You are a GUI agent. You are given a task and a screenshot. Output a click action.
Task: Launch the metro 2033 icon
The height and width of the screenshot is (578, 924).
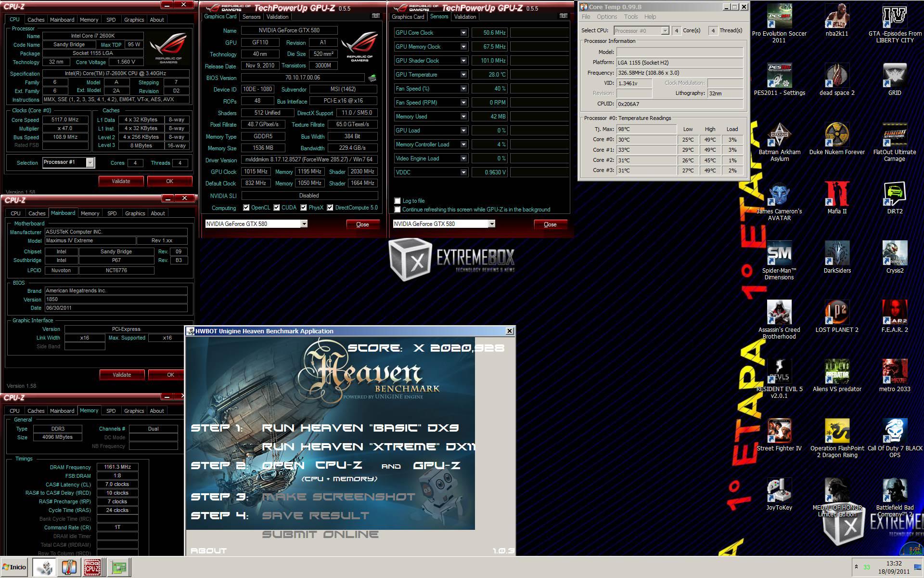point(895,376)
